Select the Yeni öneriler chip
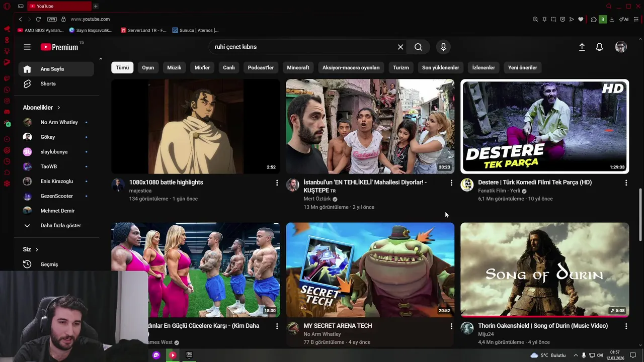644x362 pixels. pos(522,67)
